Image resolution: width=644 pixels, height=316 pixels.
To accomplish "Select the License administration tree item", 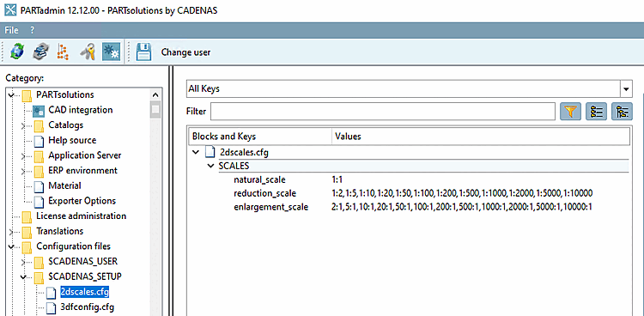I will point(81,216).
